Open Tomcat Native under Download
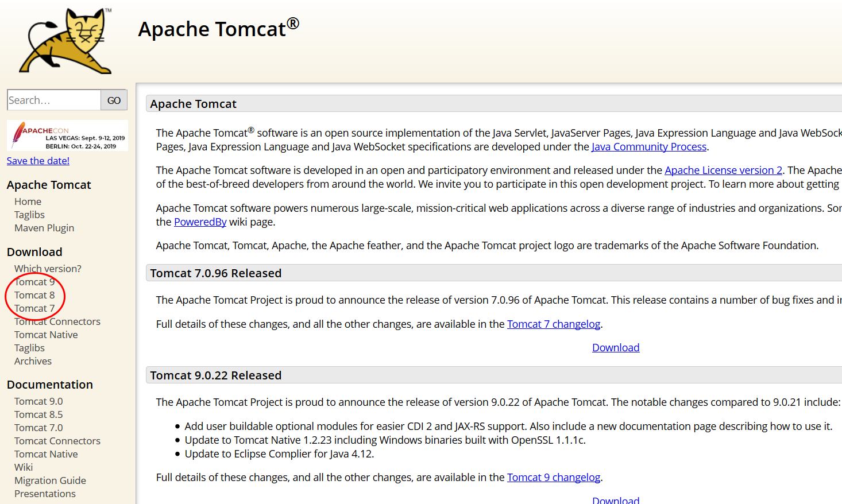 [46, 335]
